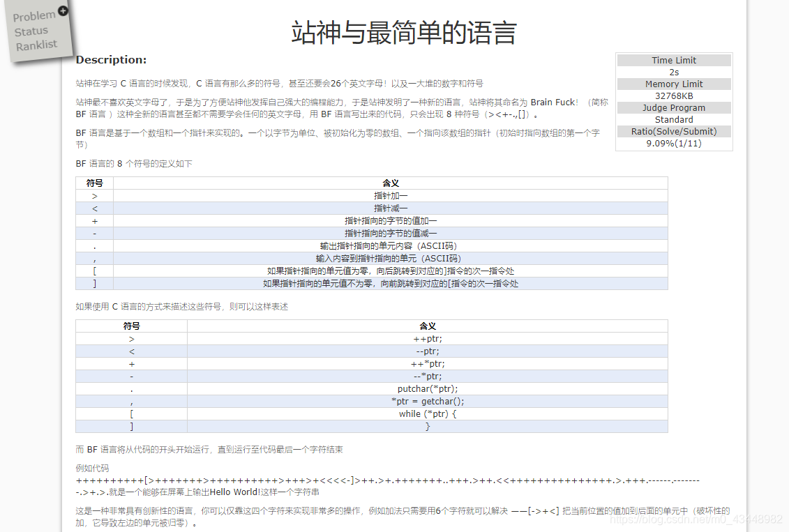Viewport: 789px width, 532px height.
Task: Click the 指针指向的字节的值减一 cell
Action: pos(391,234)
